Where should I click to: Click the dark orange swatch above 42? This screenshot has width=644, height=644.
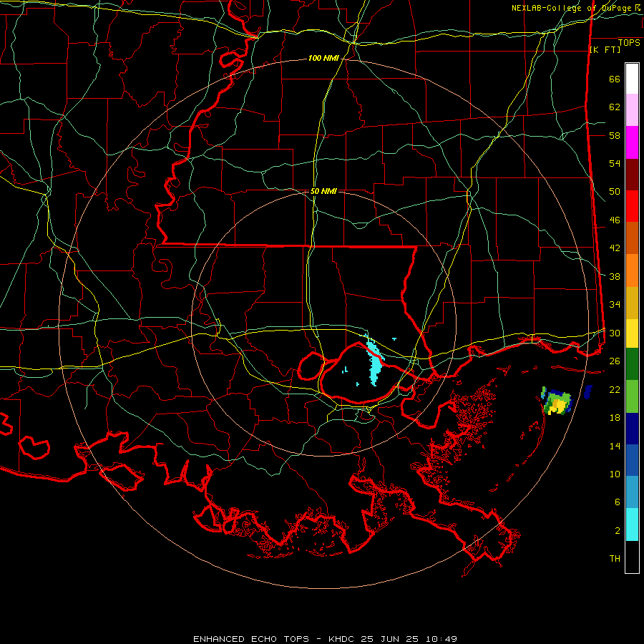pyautogui.click(x=632, y=238)
